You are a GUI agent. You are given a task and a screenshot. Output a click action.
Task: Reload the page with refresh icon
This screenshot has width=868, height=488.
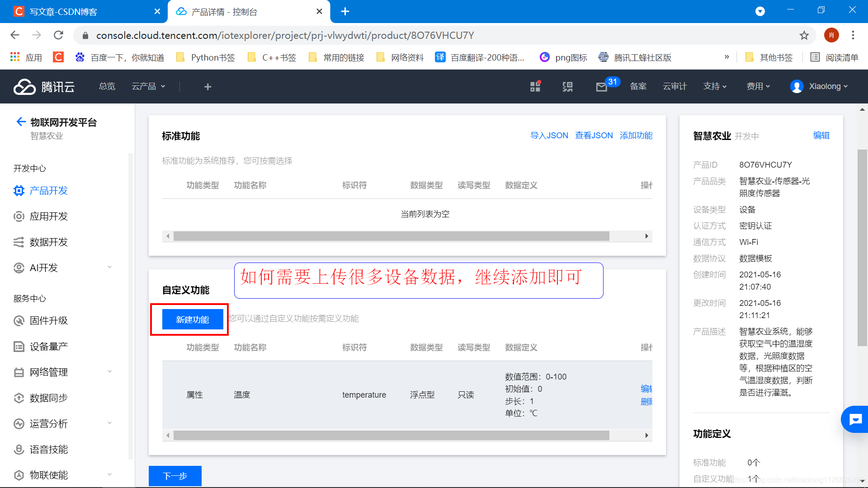[x=58, y=35]
